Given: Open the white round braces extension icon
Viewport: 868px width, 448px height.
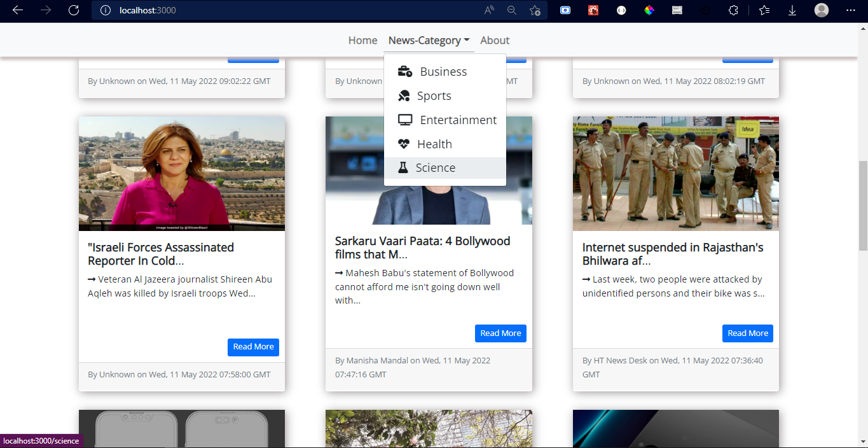Looking at the screenshot, I should 621,10.
